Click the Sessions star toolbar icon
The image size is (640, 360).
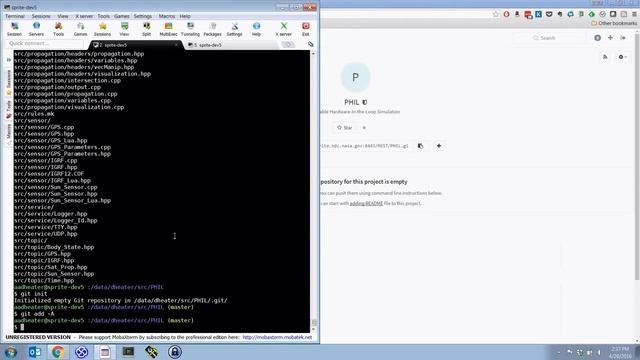coord(102,29)
